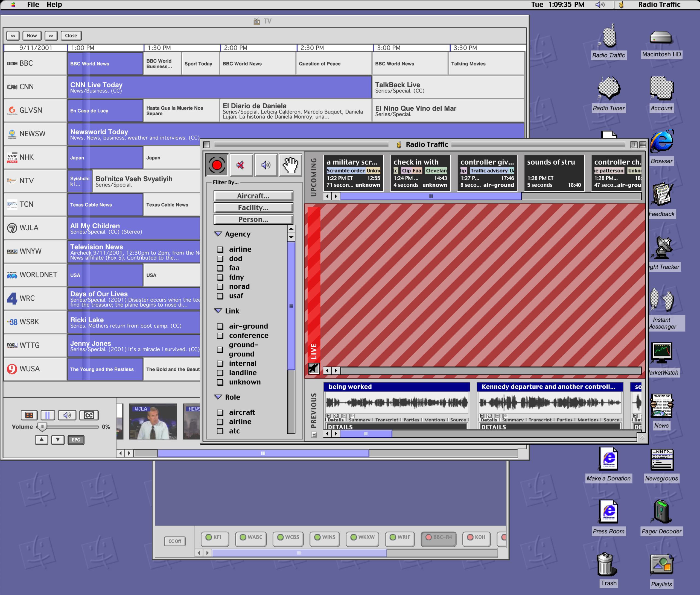Viewport: 700px width, 595px height.
Task: Collapse the Agency filter section
Action: point(218,234)
